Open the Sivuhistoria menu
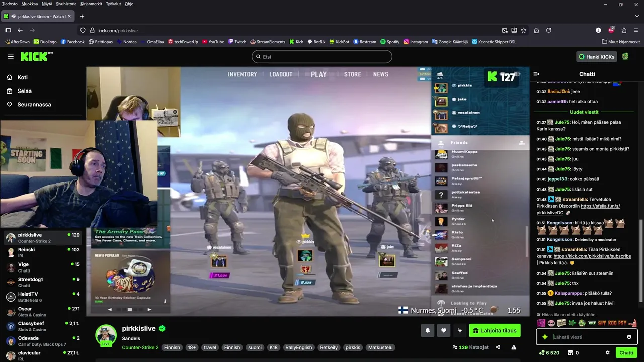Screen dimensions: 644x362 pos(66,4)
